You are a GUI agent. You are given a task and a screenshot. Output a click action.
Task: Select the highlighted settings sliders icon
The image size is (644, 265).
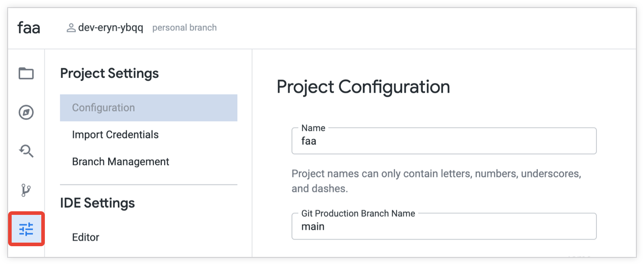[x=26, y=229]
